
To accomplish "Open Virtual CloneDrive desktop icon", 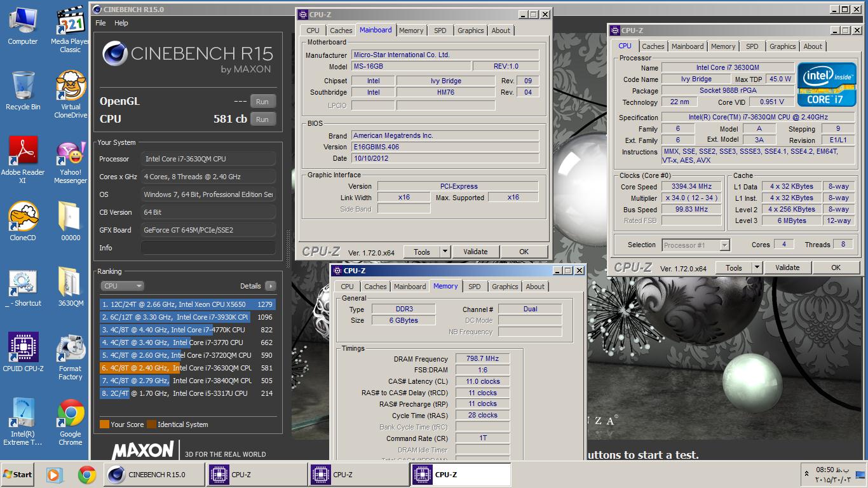I will (71, 95).
